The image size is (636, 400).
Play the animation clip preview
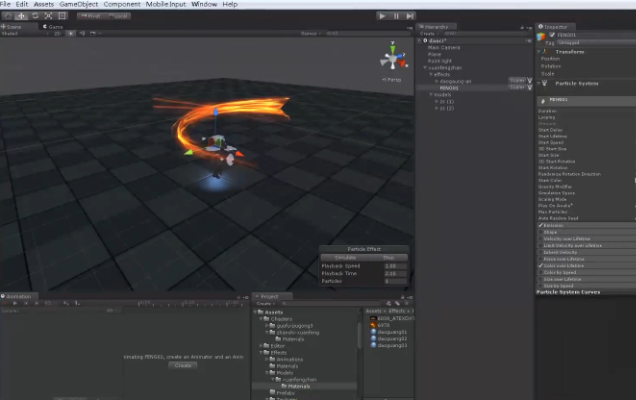tap(15, 303)
